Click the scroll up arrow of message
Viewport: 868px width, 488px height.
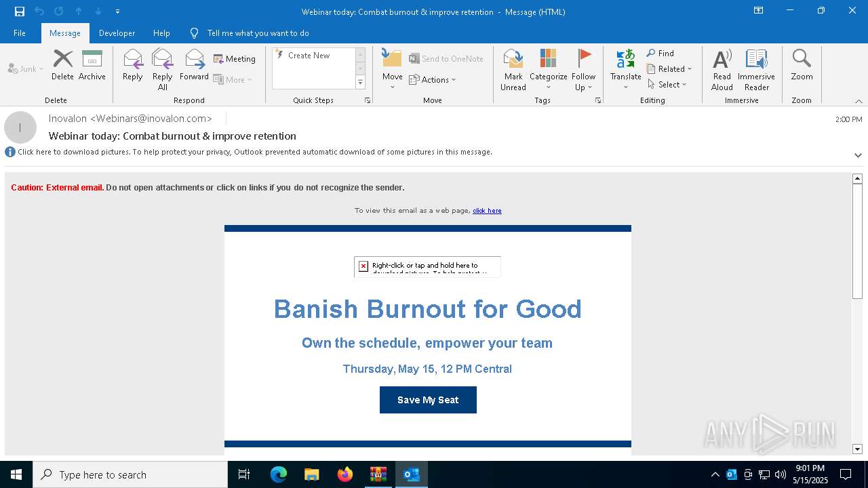point(857,178)
